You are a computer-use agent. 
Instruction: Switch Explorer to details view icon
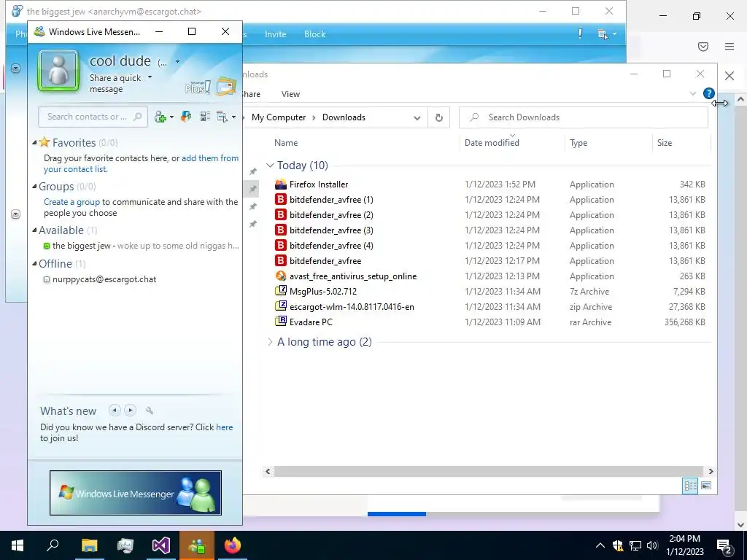[690, 485]
